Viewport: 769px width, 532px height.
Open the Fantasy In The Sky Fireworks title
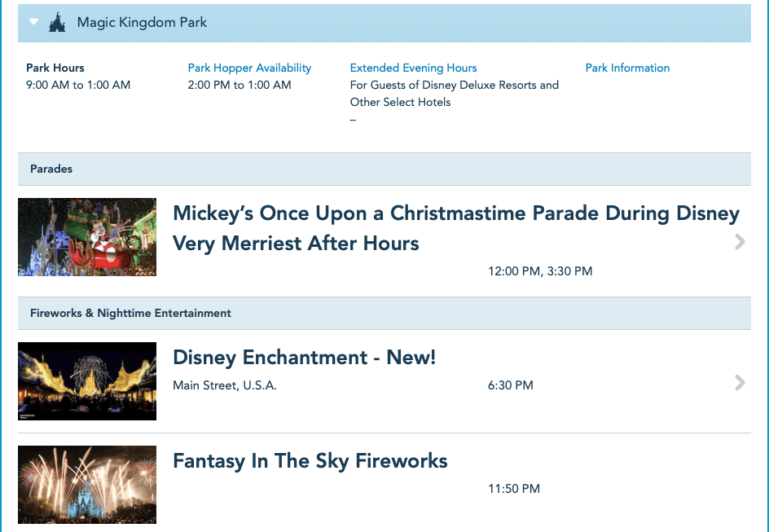tap(310, 461)
